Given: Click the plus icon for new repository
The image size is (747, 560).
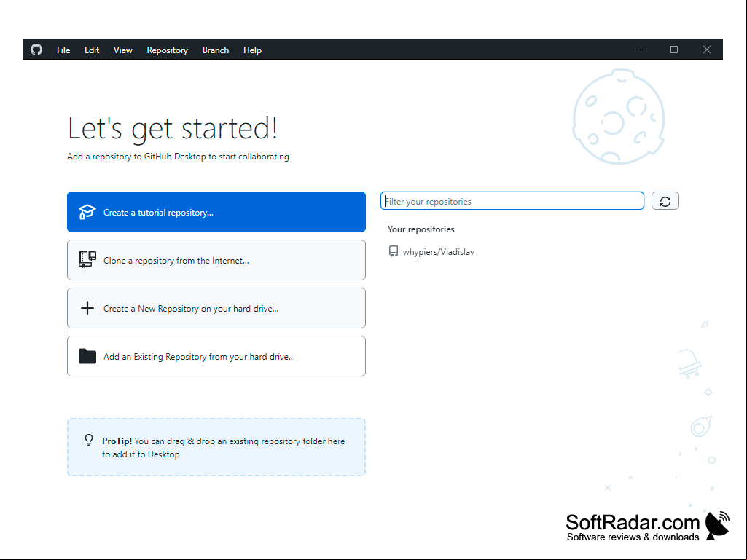Looking at the screenshot, I should [87, 308].
